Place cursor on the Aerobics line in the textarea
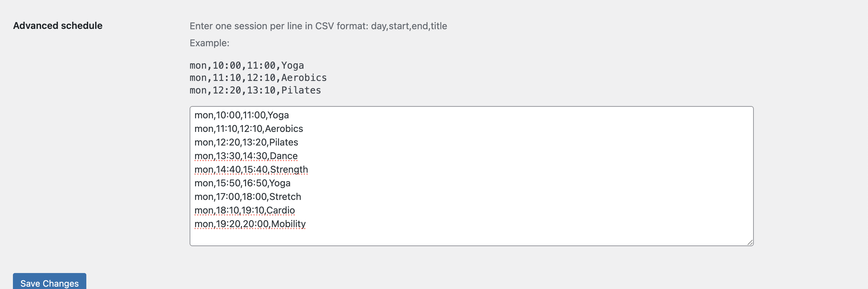The width and height of the screenshot is (868, 289). 248,129
